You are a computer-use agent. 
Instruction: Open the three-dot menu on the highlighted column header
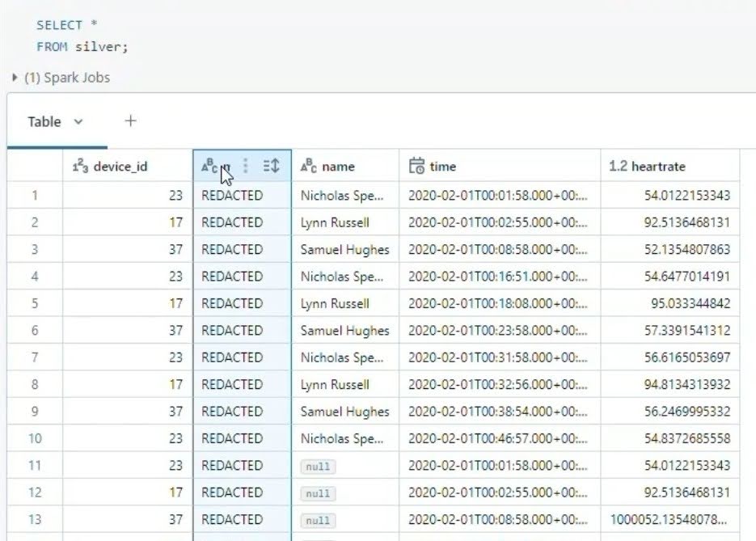246,166
